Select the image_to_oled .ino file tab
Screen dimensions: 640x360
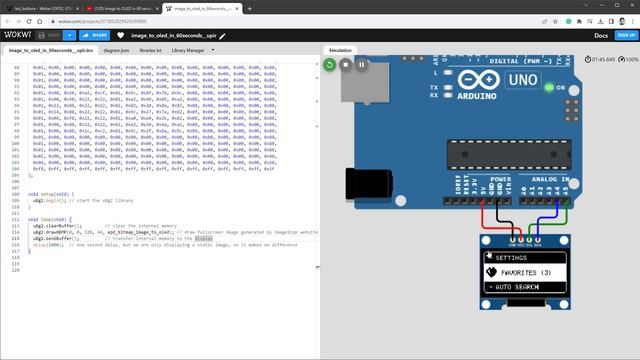pyautogui.click(x=51, y=50)
